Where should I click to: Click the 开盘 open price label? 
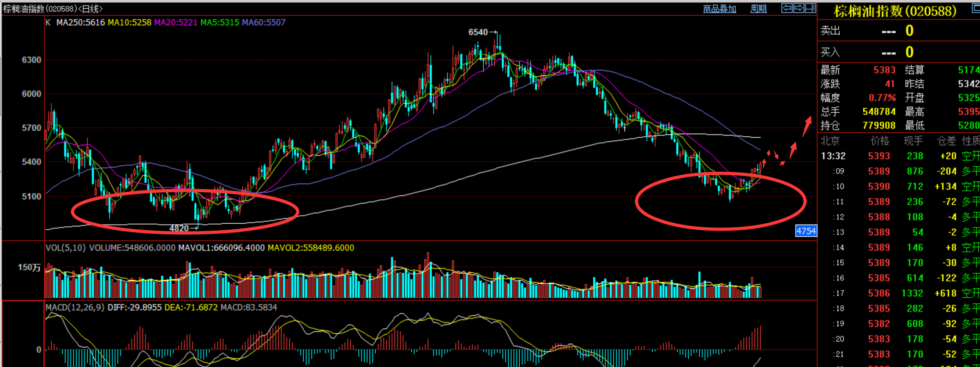pyautogui.click(x=914, y=98)
